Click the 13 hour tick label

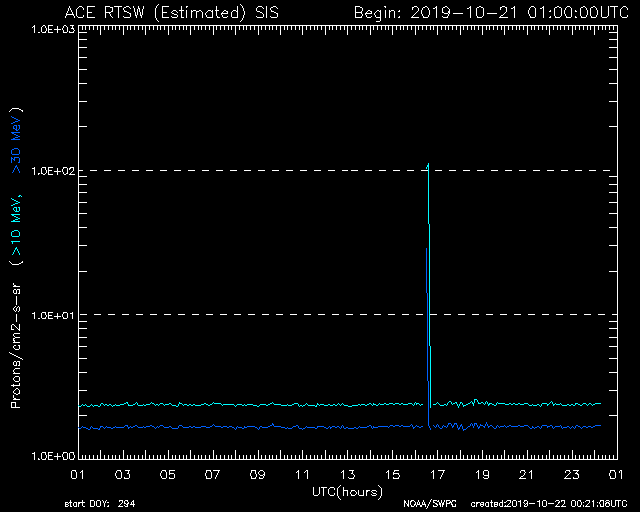tap(347, 474)
